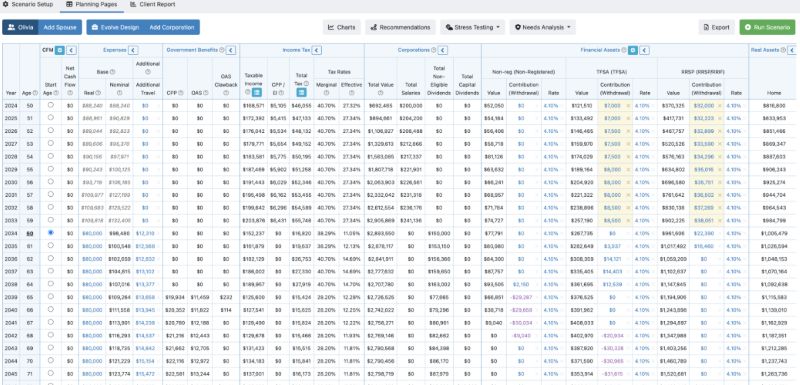Show help icon under Additional header

(147, 71)
